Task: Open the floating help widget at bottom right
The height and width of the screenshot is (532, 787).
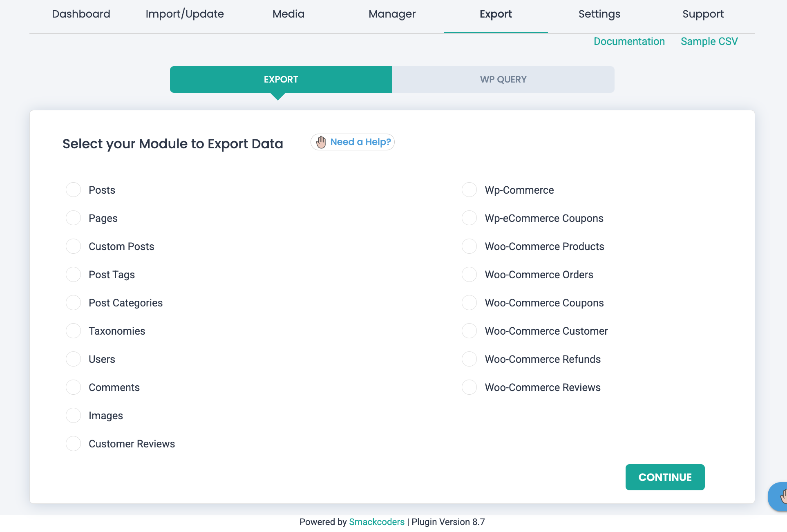Action: pyautogui.click(x=780, y=496)
